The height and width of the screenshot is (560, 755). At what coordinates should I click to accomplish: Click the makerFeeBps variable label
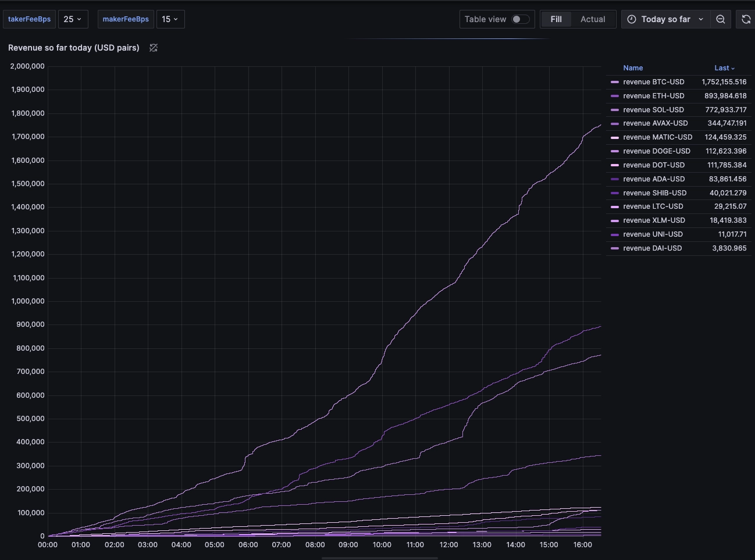[126, 19]
